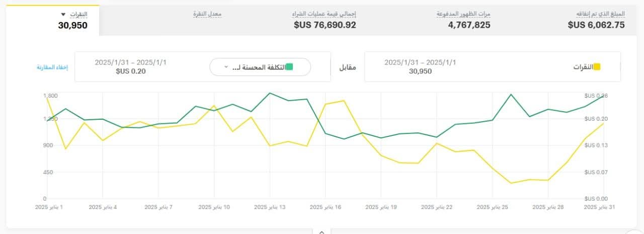Screen dimensions: 644x234
Task: Click the 1,800 left axis label
Action: [50, 96]
